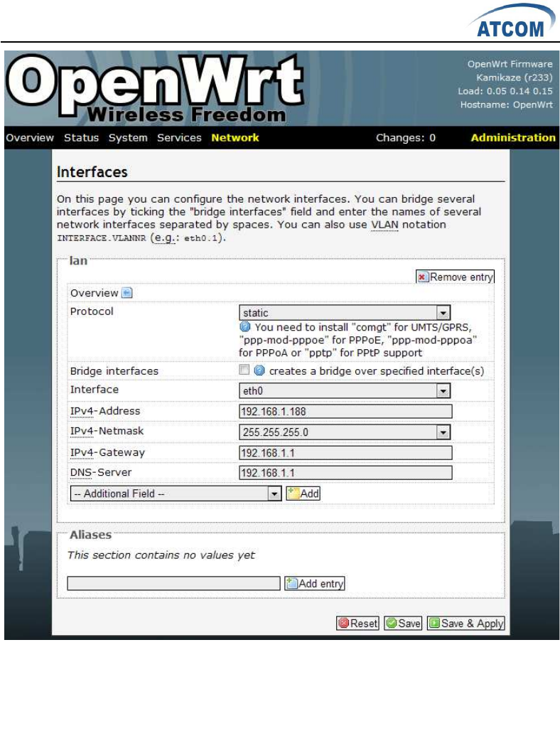This screenshot has width=560, height=731.
Task: Open the System menu item
Action: [x=128, y=138]
